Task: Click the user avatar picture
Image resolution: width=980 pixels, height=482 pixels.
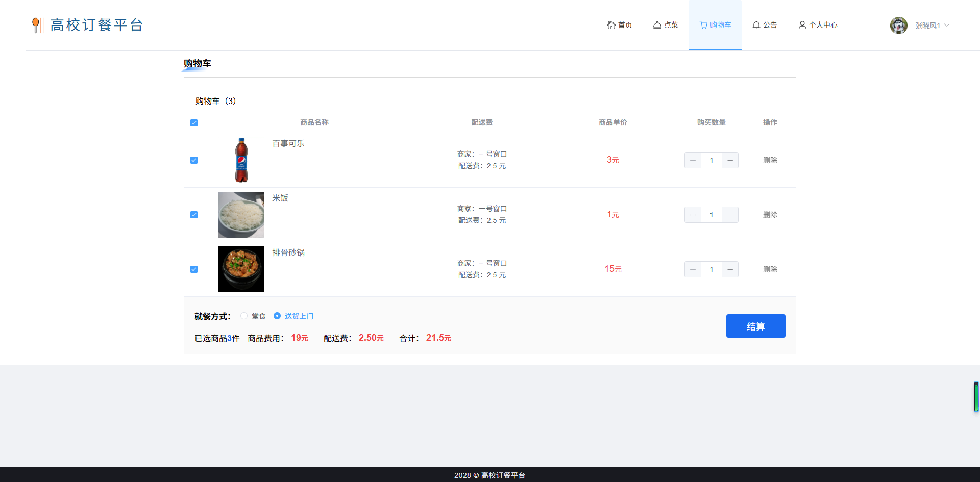Action: coord(899,26)
